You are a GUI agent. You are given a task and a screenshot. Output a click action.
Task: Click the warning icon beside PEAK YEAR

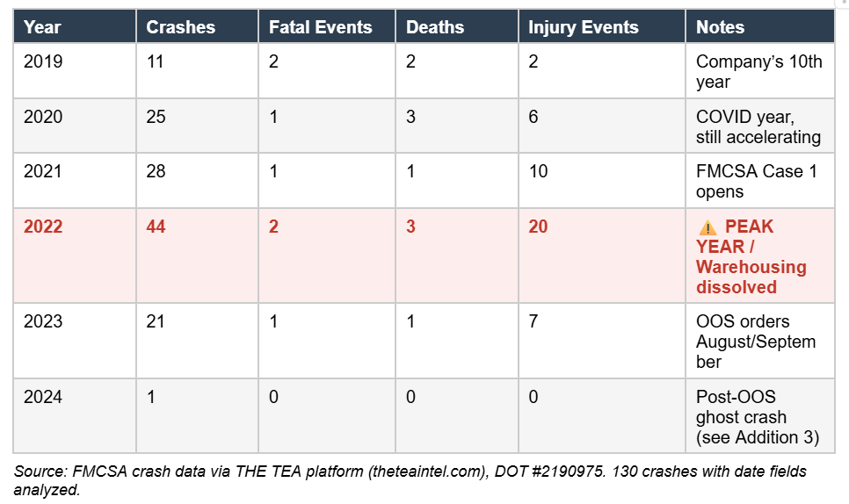(x=707, y=227)
